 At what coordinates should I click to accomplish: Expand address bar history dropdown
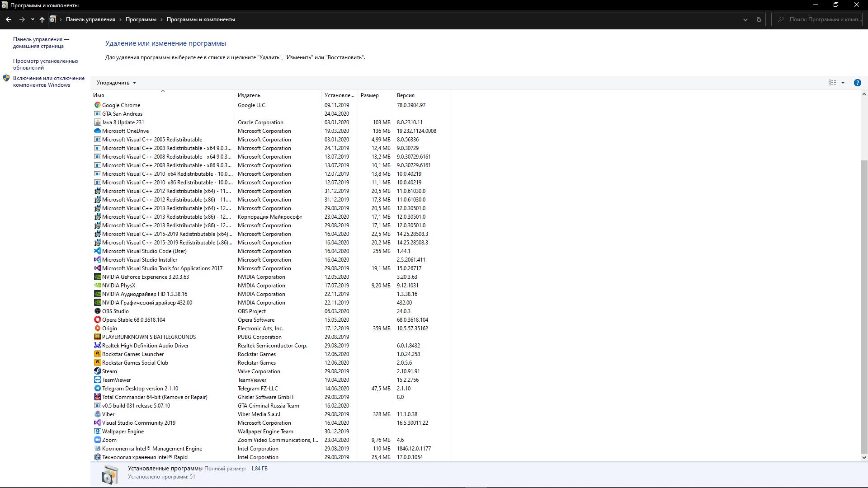(745, 19)
